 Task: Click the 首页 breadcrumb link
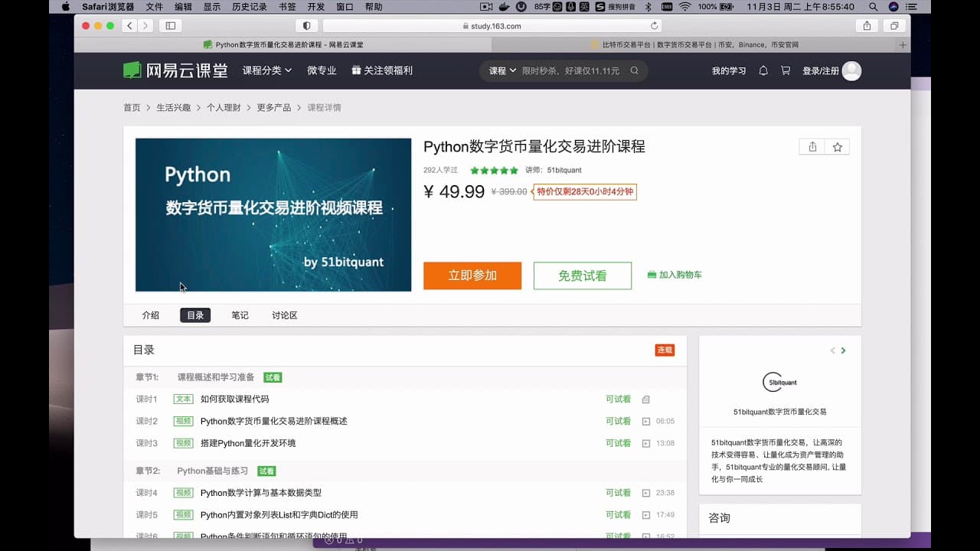click(132, 108)
